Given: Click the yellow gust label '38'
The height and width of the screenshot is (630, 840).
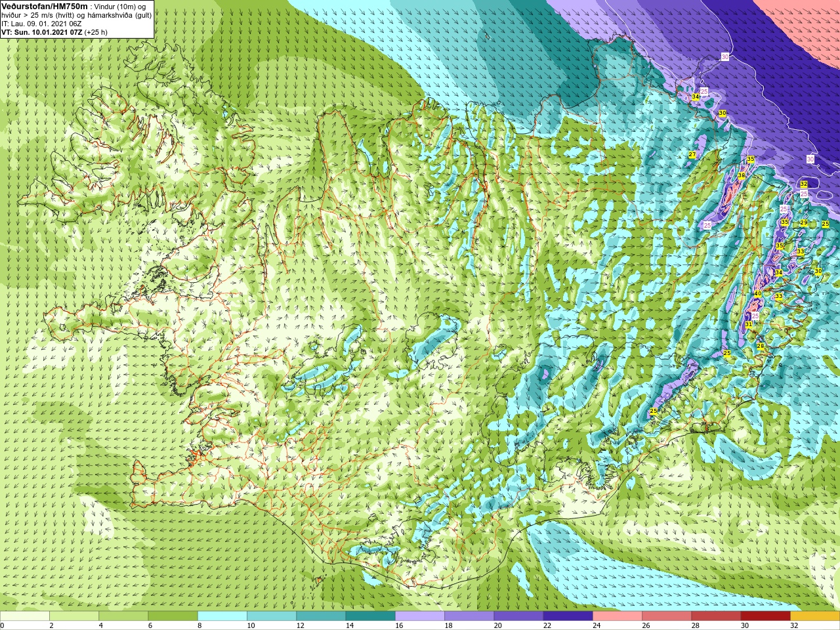Looking at the screenshot, I should [x=742, y=176].
